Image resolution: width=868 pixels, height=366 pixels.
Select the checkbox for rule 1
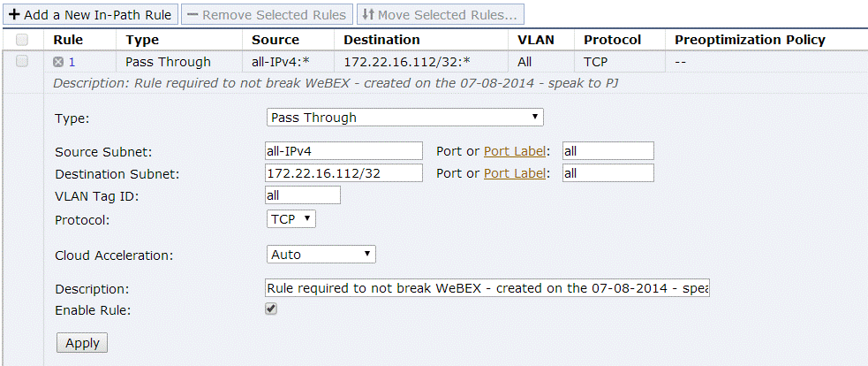[x=22, y=61]
